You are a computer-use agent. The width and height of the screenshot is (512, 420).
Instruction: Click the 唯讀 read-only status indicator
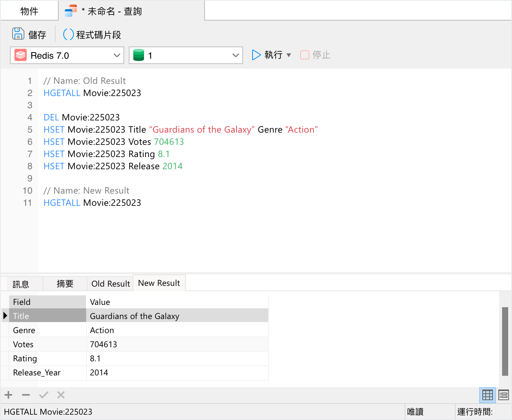(414, 412)
